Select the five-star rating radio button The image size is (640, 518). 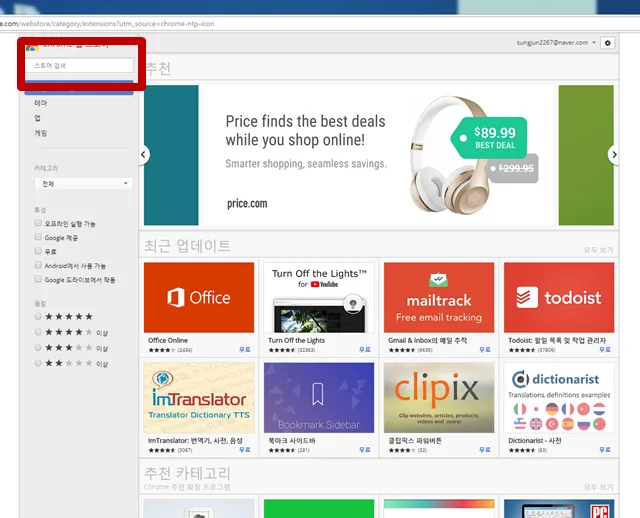[38, 316]
